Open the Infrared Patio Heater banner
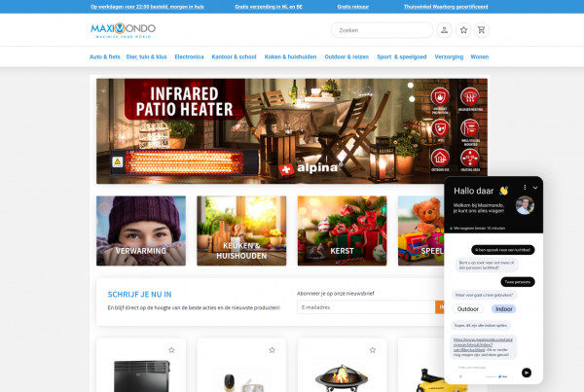This screenshot has width=584, height=392. coord(292,131)
